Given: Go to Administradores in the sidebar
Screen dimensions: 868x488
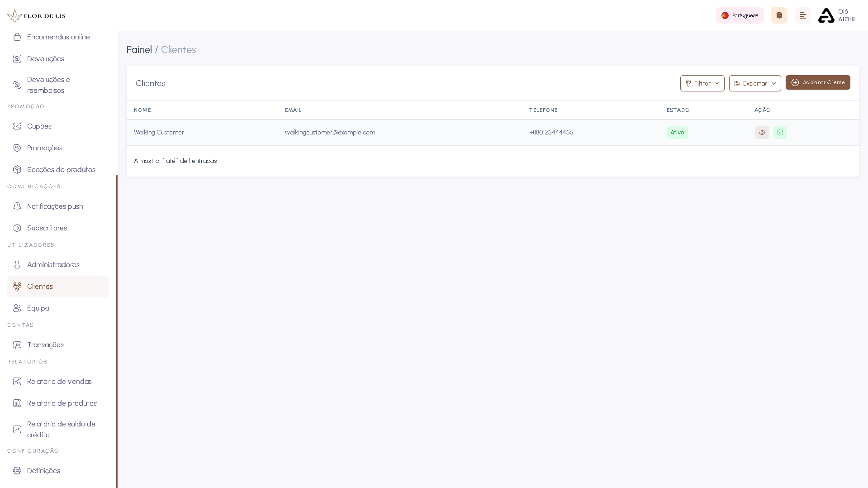Looking at the screenshot, I should 53,264.
